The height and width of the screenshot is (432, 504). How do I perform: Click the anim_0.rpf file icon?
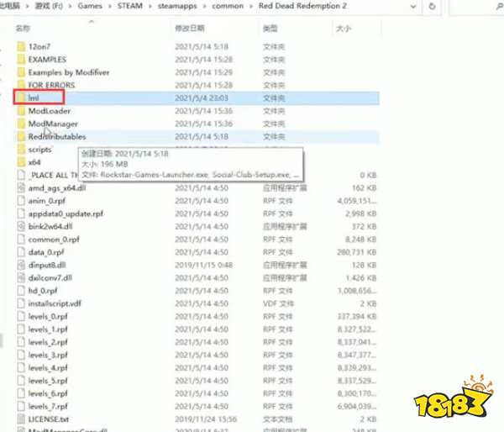[21, 201]
